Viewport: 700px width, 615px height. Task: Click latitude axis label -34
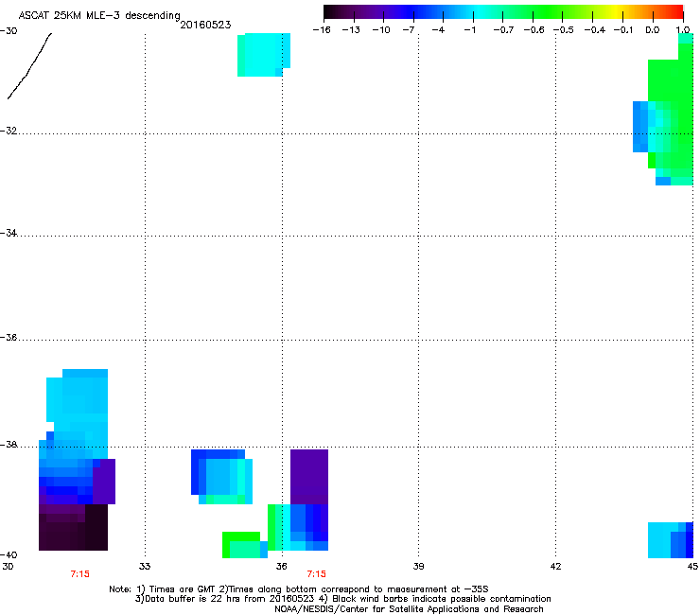click(9, 233)
